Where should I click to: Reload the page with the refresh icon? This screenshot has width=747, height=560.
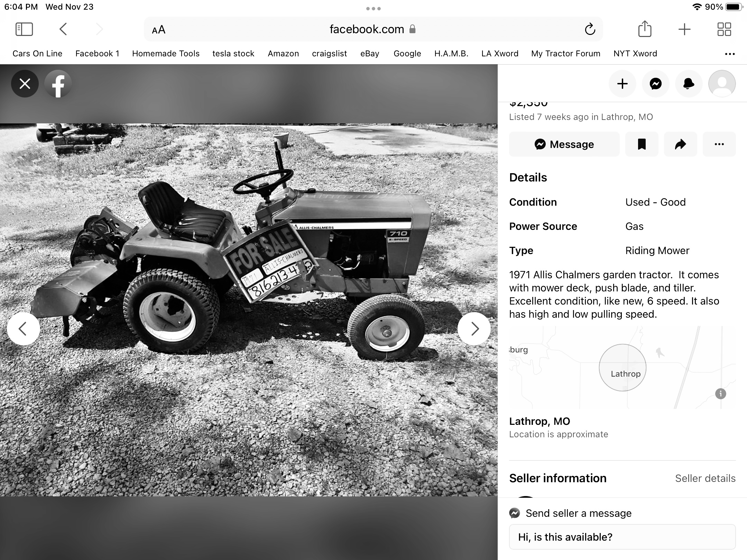[x=590, y=29]
